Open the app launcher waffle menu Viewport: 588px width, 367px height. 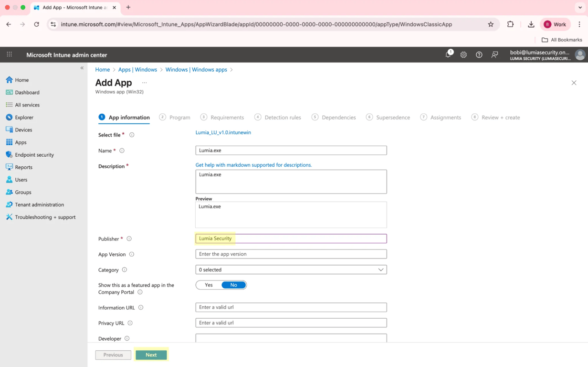pyautogui.click(x=9, y=54)
